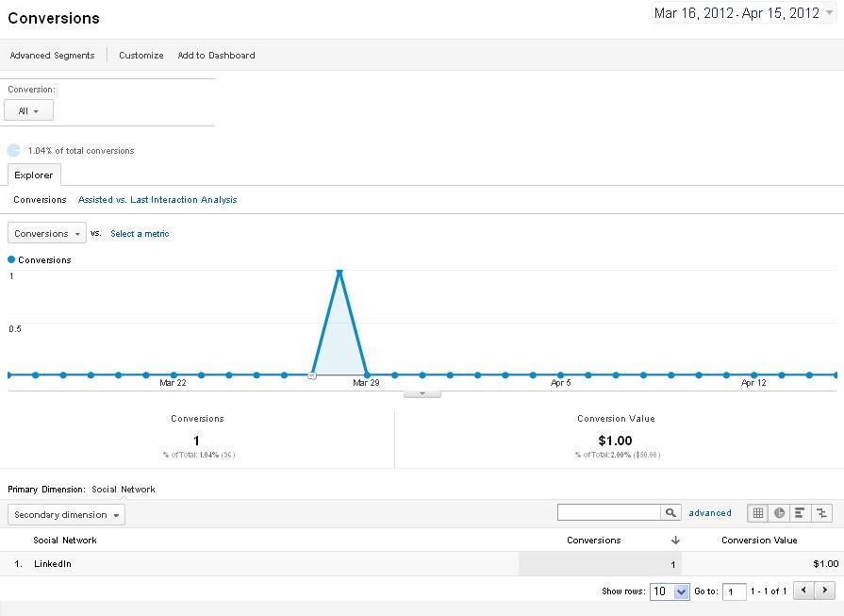This screenshot has width=844, height=616.
Task: Click the advanced filter link
Action: coord(710,513)
